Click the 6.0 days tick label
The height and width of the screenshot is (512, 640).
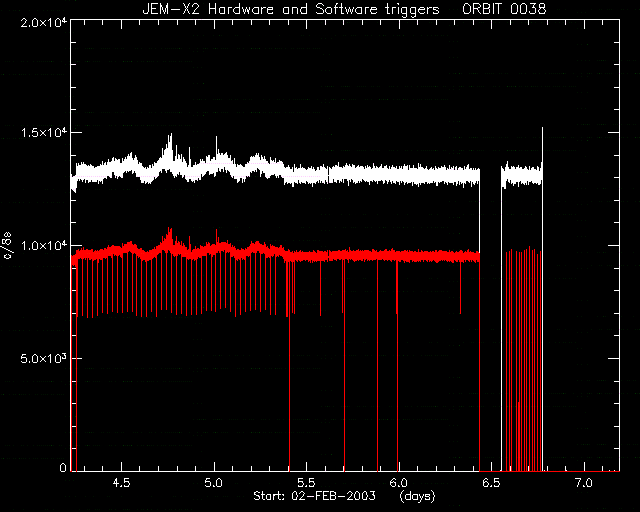coord(398,483)
